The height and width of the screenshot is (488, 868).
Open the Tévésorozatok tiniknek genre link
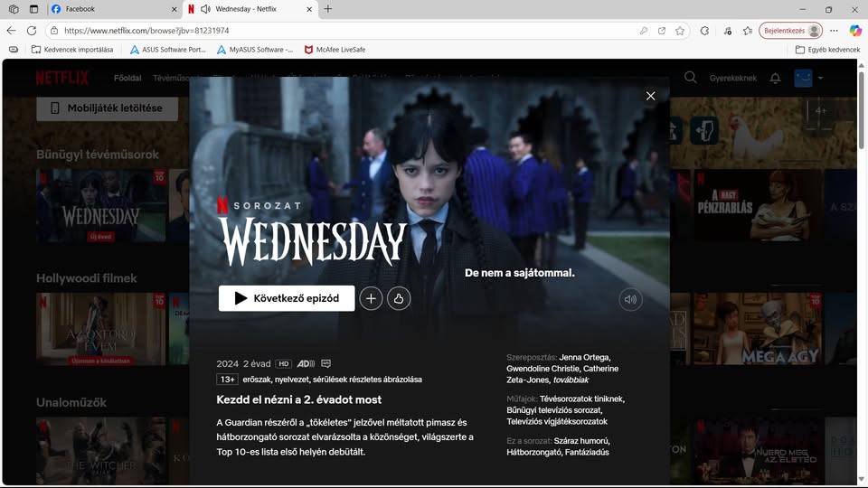pos(581,399)
